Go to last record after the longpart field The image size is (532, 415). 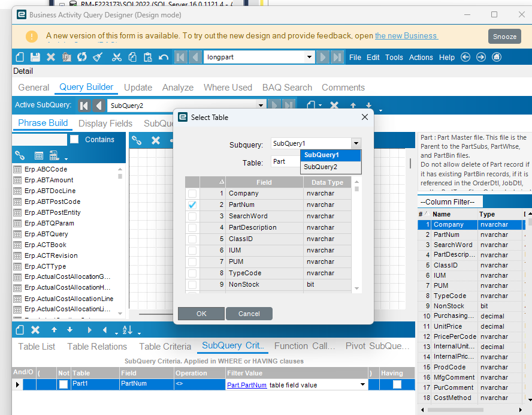[x=337, y=57]
